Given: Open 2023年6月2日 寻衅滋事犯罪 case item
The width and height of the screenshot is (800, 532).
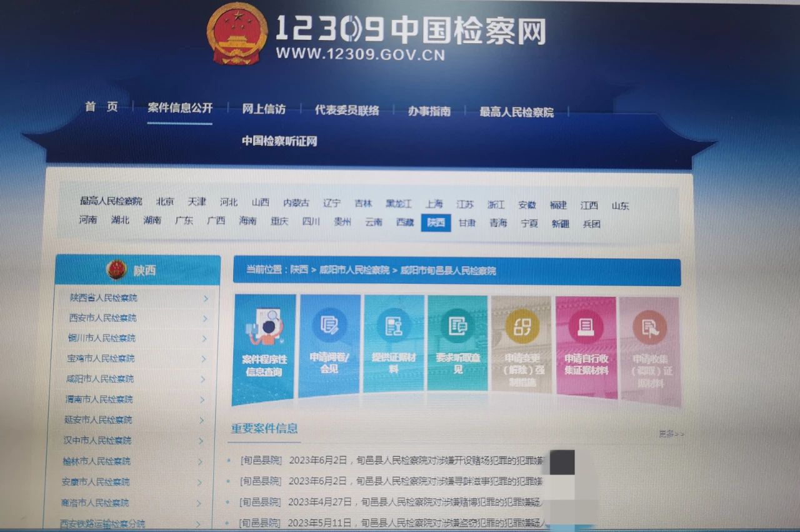Looking at the screenshot, I should coord(392,481).
